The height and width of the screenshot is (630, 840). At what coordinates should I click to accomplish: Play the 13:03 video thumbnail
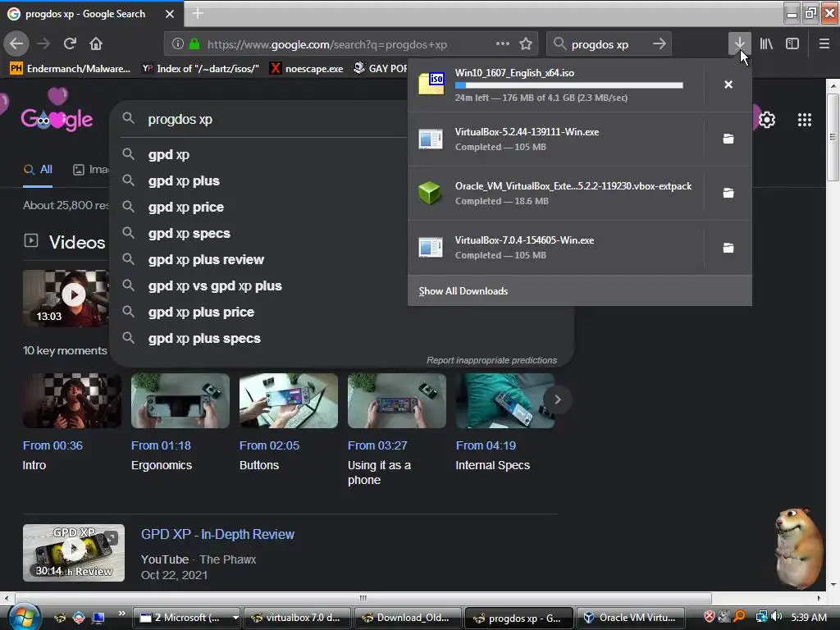coord(66,297)
